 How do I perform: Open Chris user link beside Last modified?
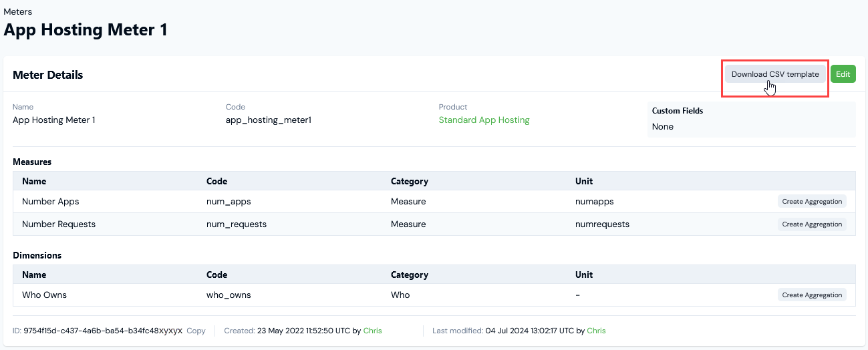pos(596,331)
